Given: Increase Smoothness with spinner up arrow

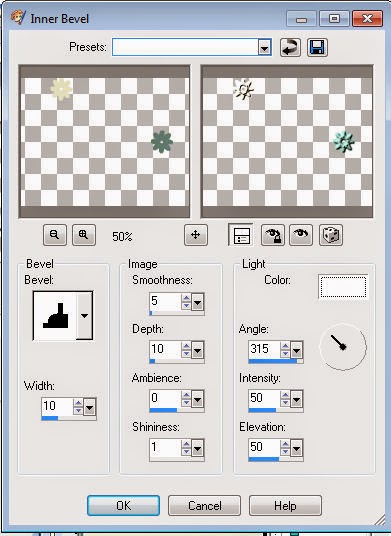Looking at the screenshot, I should pos(186,298).
